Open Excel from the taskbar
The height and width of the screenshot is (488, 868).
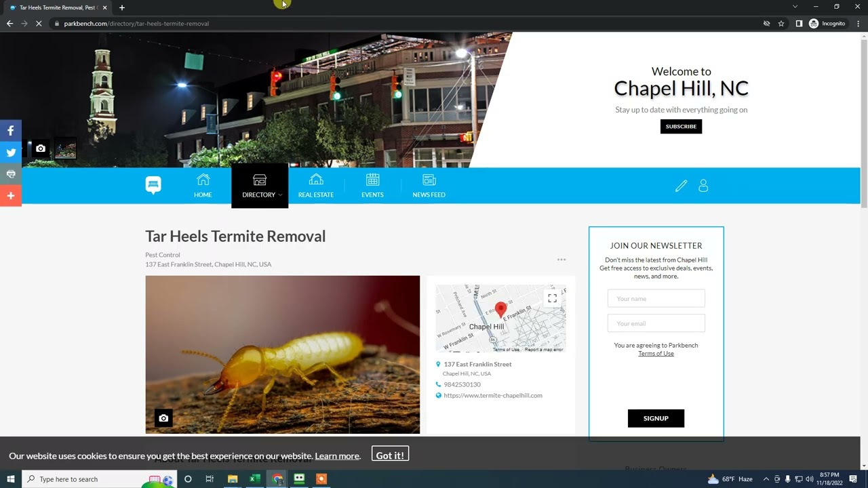point(255,479)
